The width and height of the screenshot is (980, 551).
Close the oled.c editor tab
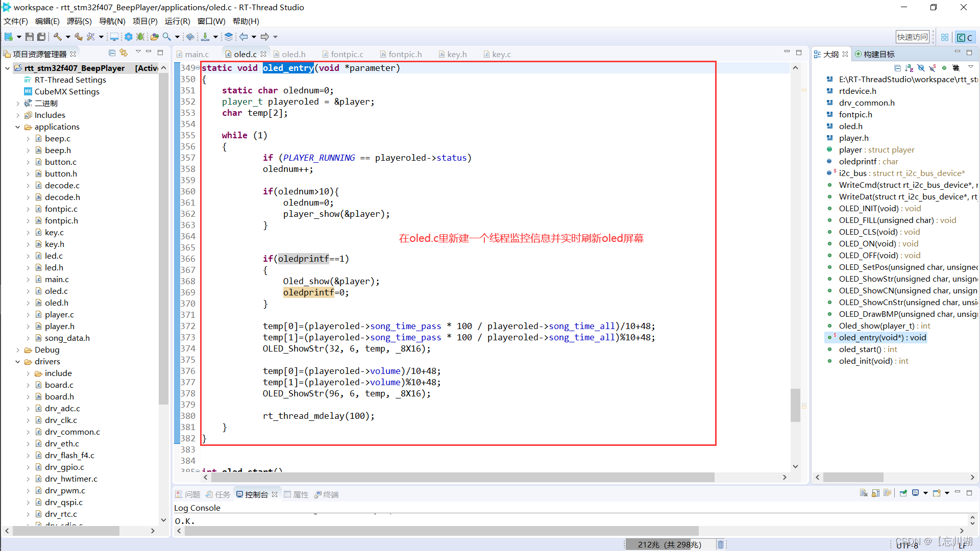tap(263, 54)
